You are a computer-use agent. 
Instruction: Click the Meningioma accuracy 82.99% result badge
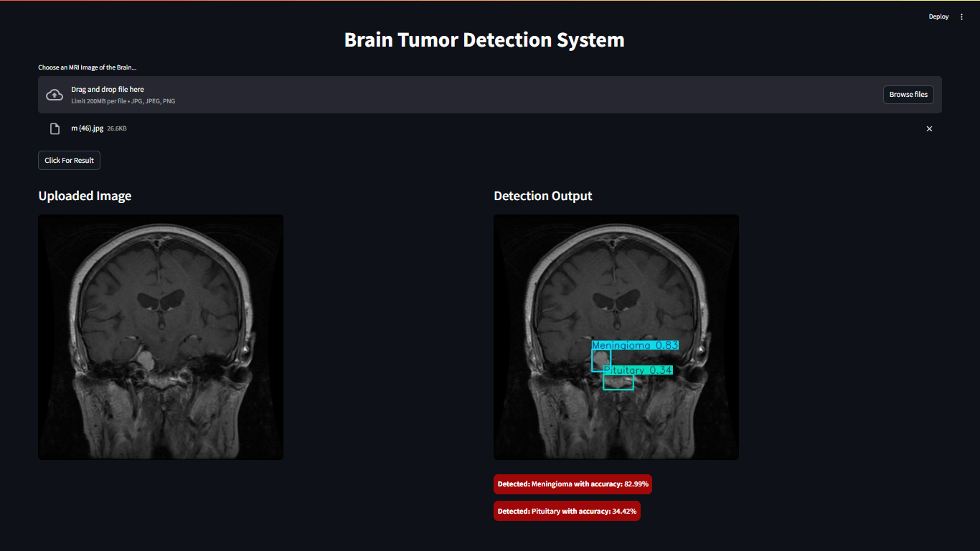573,484
